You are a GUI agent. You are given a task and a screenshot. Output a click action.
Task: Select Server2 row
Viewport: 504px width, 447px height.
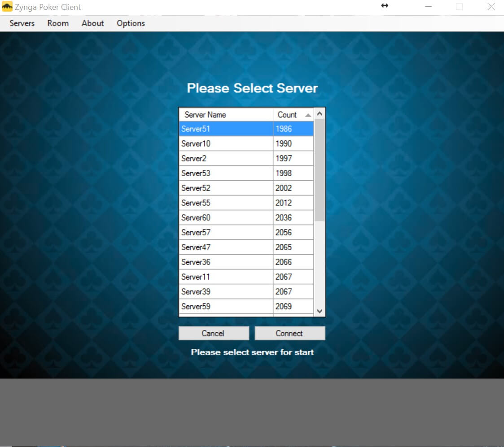point(246,158)
